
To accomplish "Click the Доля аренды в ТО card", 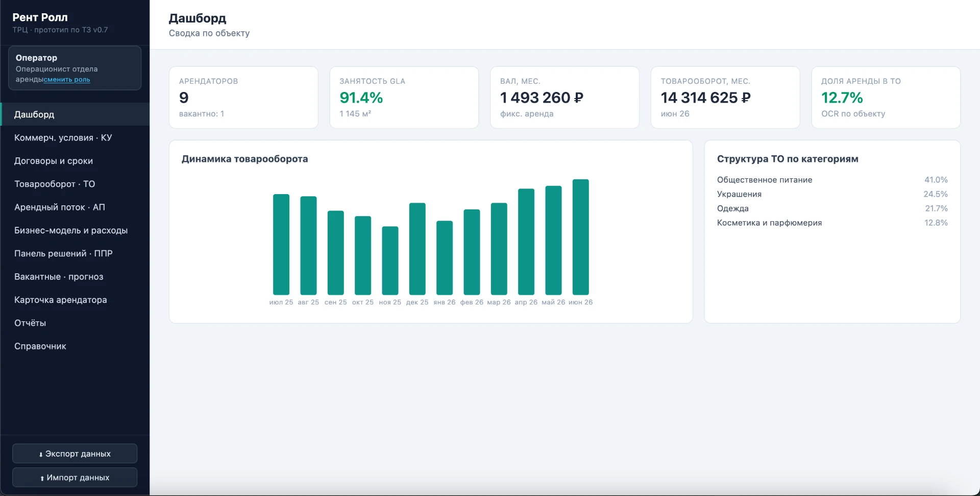I will (x=886, y=98).
